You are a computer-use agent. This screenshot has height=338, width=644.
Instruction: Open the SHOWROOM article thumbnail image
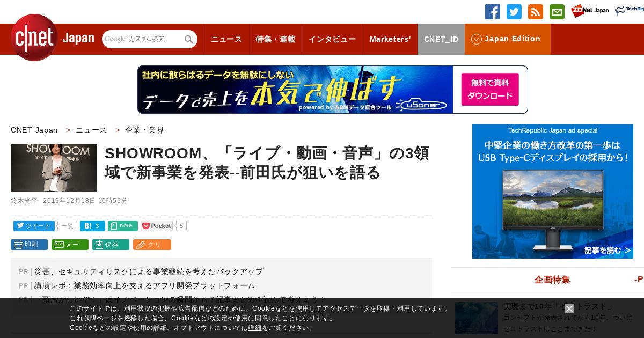click(x=54, y=168)
